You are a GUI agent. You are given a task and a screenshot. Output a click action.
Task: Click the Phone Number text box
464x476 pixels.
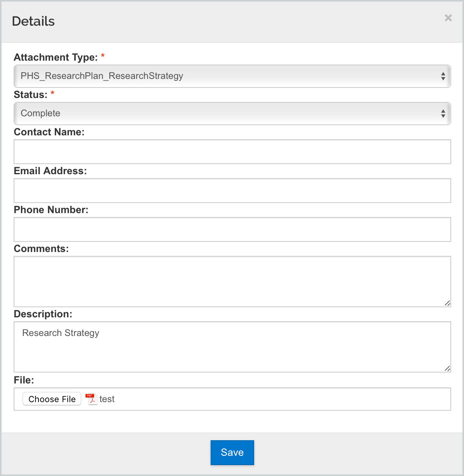point(232,229)
